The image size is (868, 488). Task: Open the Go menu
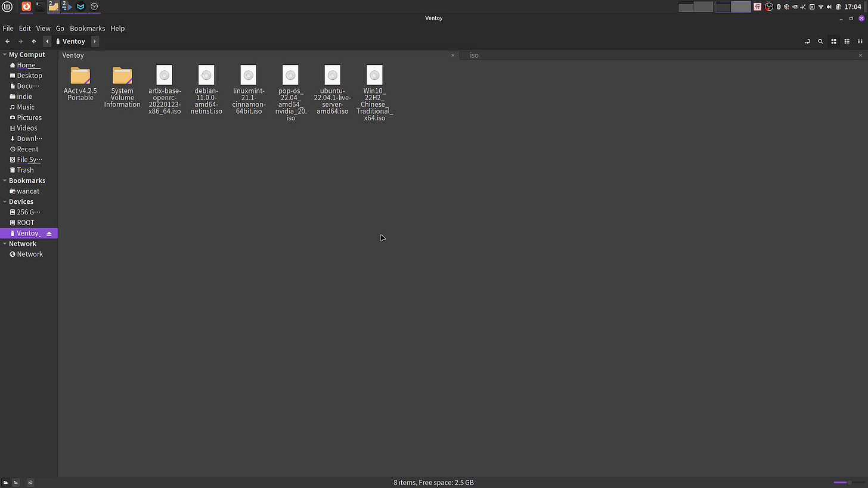pyautogui.click(x=60, y=28)
